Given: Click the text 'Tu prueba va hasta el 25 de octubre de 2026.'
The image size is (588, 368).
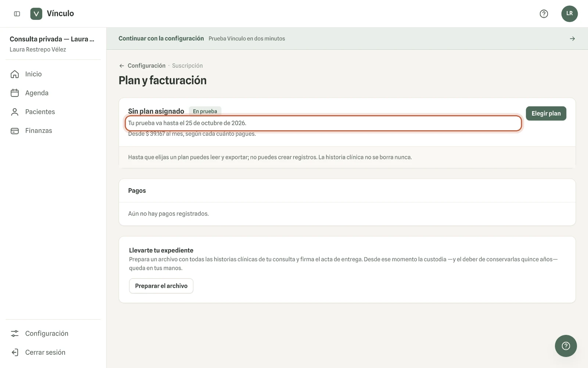Looking at the screenshot, I should tap(187, 123).
